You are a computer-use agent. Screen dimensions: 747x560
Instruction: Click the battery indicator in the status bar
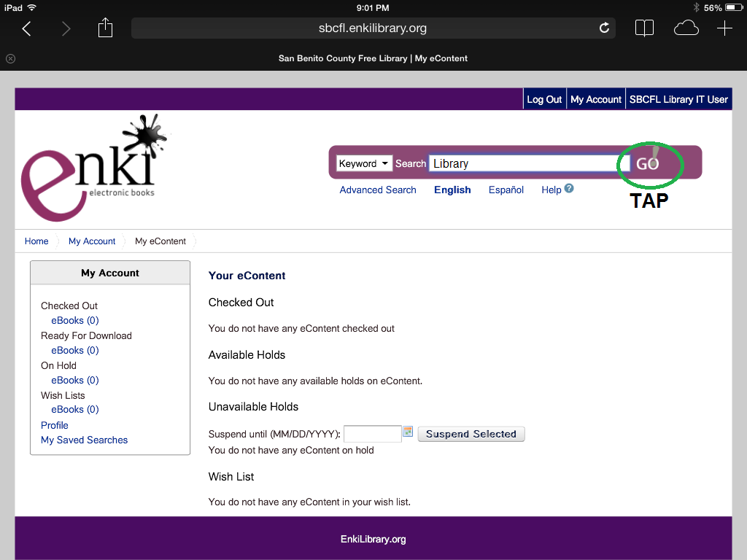[x=734, y=7]
